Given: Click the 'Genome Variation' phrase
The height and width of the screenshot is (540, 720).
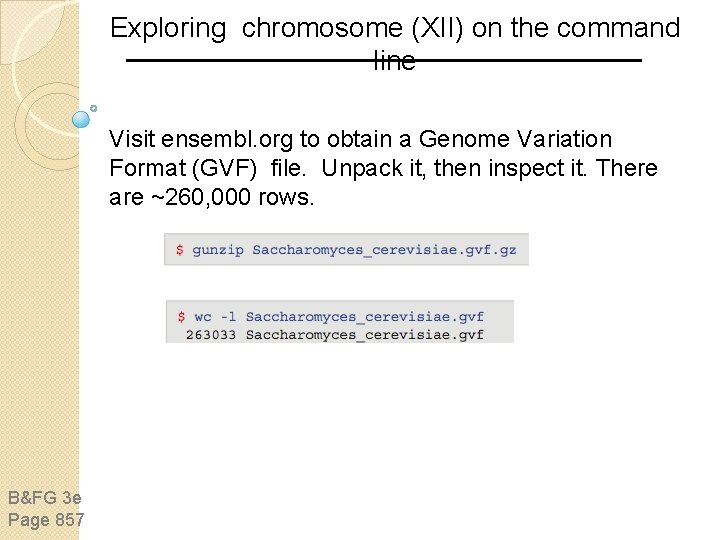Looking at the screenshot, I should pos(515,139).
